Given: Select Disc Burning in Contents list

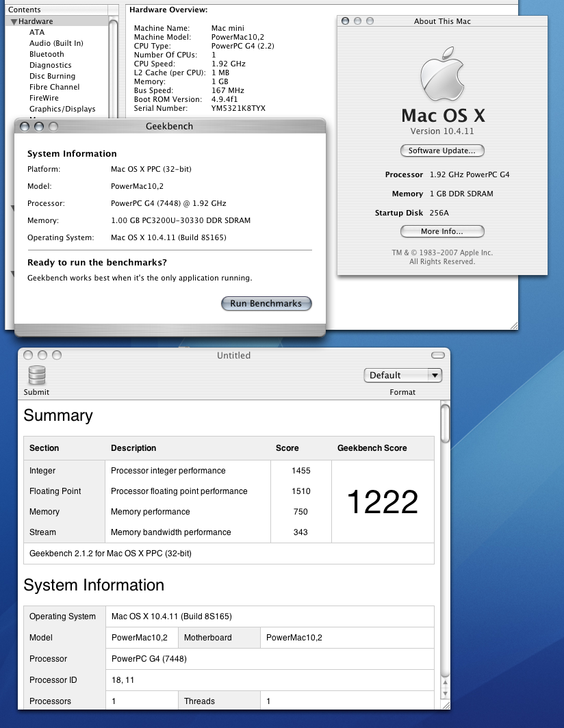Looking at the screenshot, I should (52, 76).
